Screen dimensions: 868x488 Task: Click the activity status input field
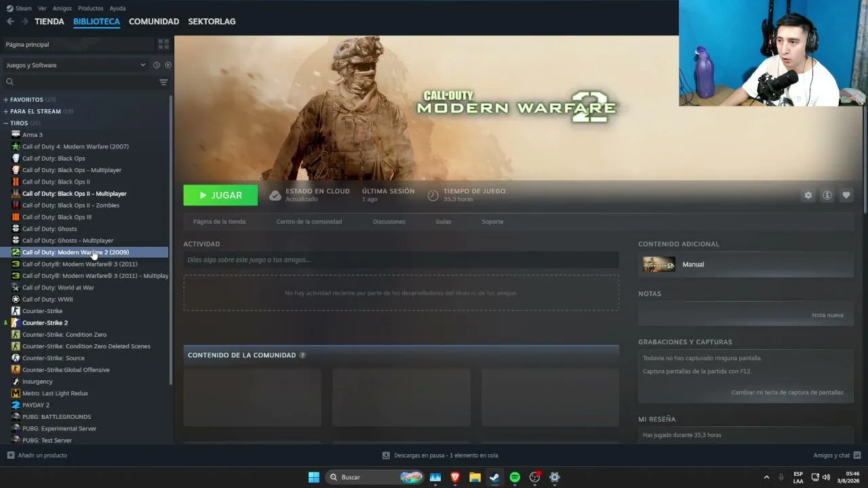point(401,260)
